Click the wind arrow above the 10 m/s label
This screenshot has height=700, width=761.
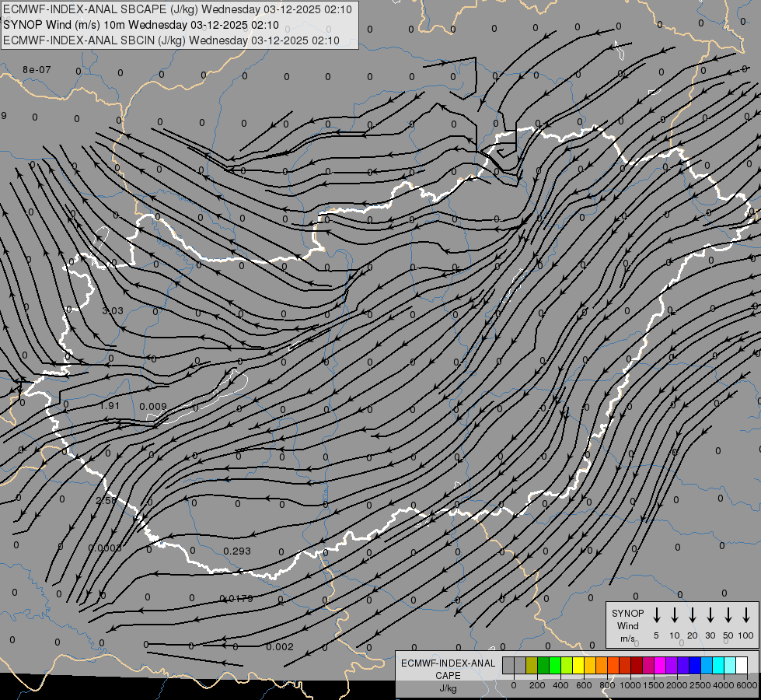[674, 615]
